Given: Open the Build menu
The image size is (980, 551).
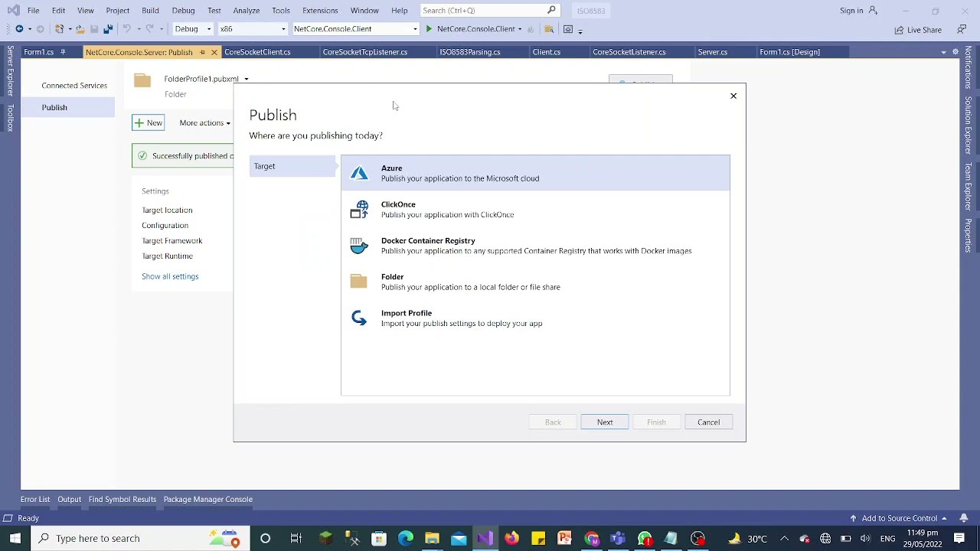Looking at the screenshot, I should (x=150, y=11).
